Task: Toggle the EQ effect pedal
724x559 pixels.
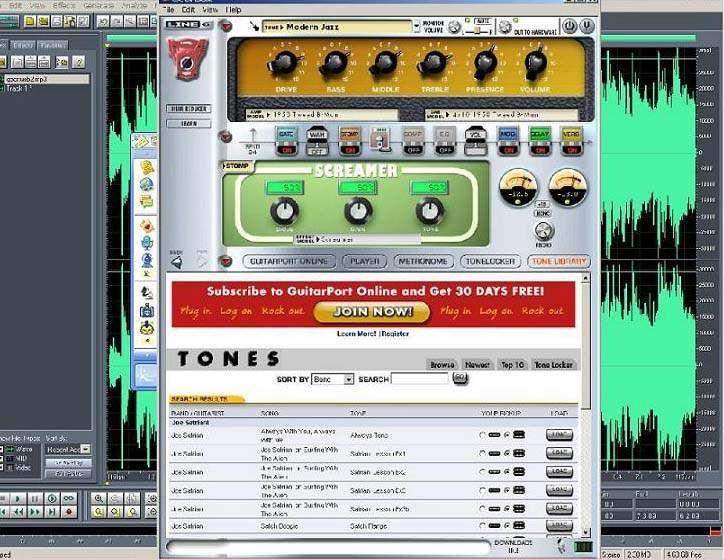Action: pyautogui.click(x=444, y=141)
